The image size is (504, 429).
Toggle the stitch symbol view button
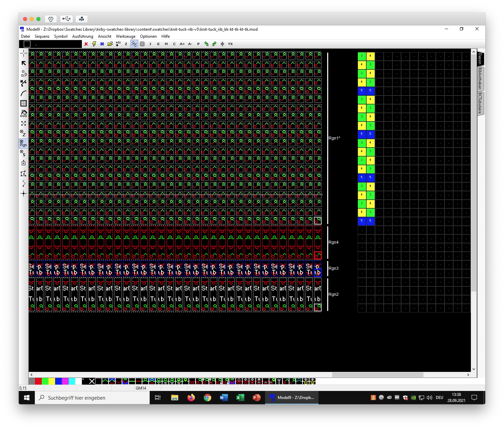[134, 44]
